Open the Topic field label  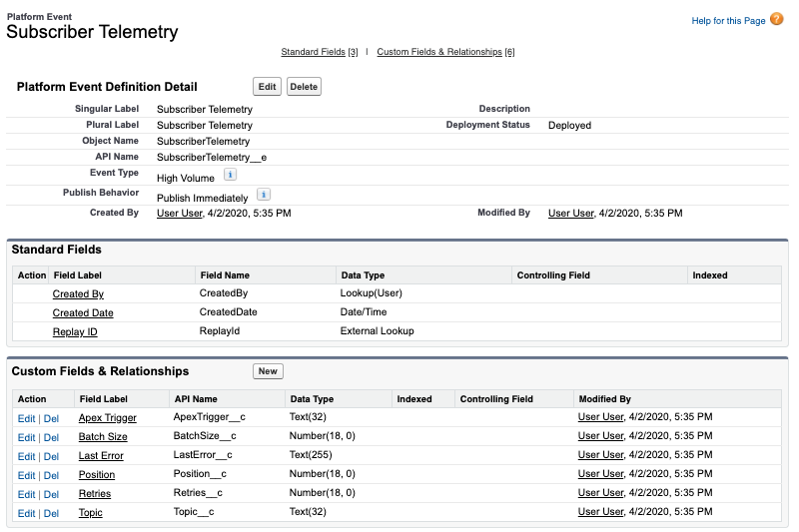90,513
